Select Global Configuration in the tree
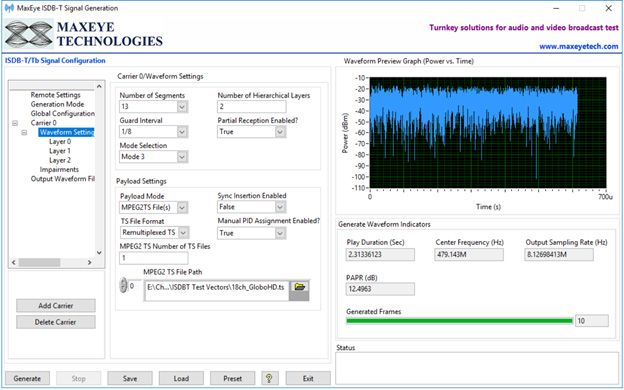This screenshot has width=624, height=390. (62, 114)
